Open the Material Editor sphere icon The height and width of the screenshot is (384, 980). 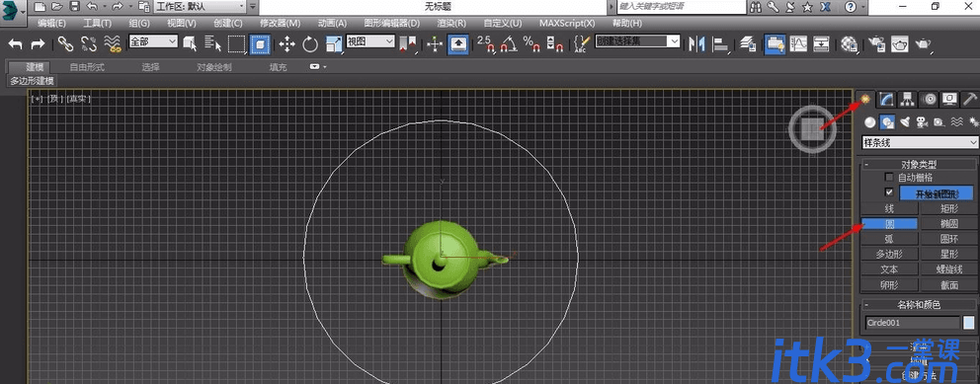tap(849, 43)
